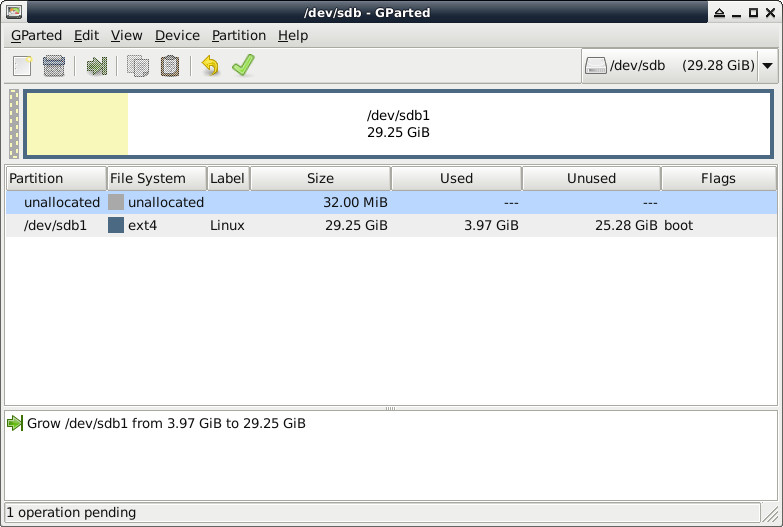Click the Unused column header

[591, 178]
